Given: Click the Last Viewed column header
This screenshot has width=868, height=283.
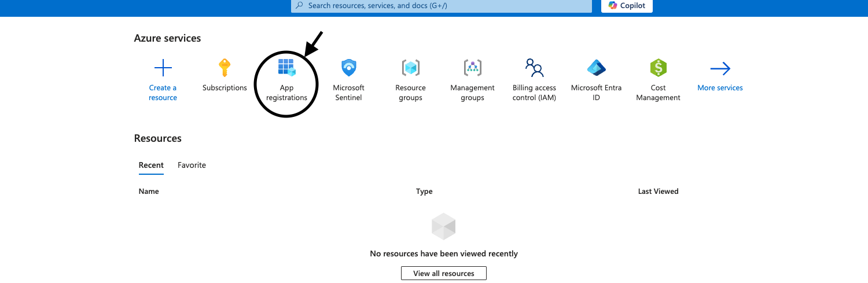Looking at the screenshot, I should (659, 192).
